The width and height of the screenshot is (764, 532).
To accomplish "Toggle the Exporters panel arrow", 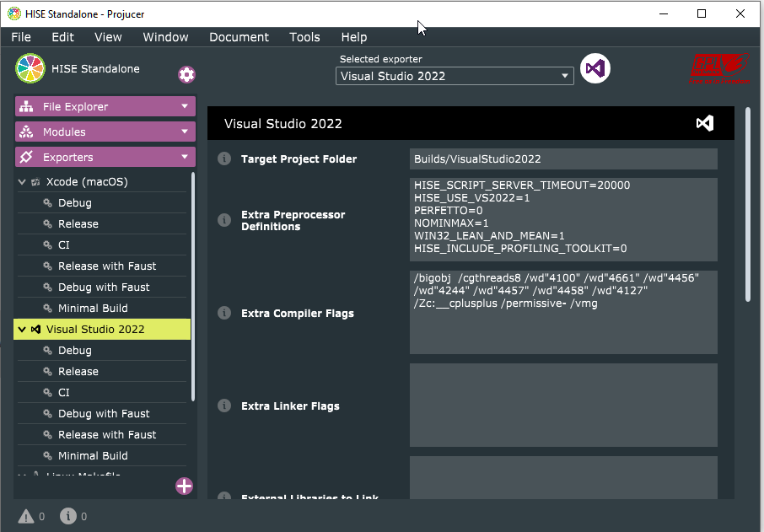I will (185, 157).
